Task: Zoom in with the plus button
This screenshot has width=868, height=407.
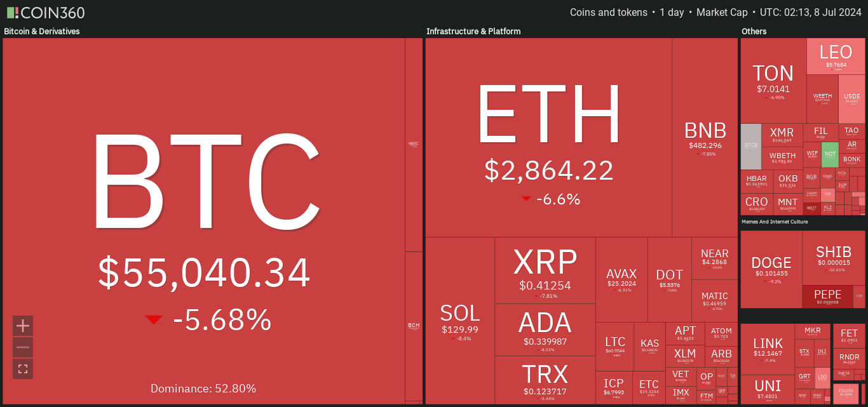Action: pyautogui.click(x=23, y=326)
